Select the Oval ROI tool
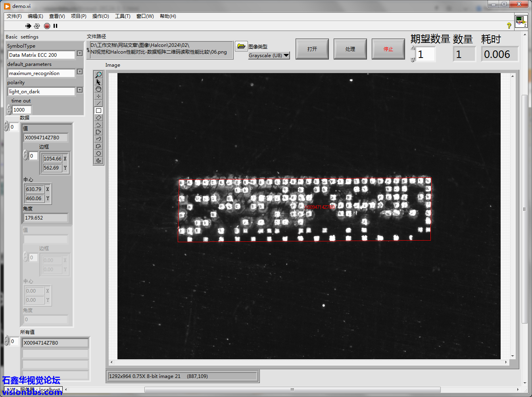 (98, 153)
